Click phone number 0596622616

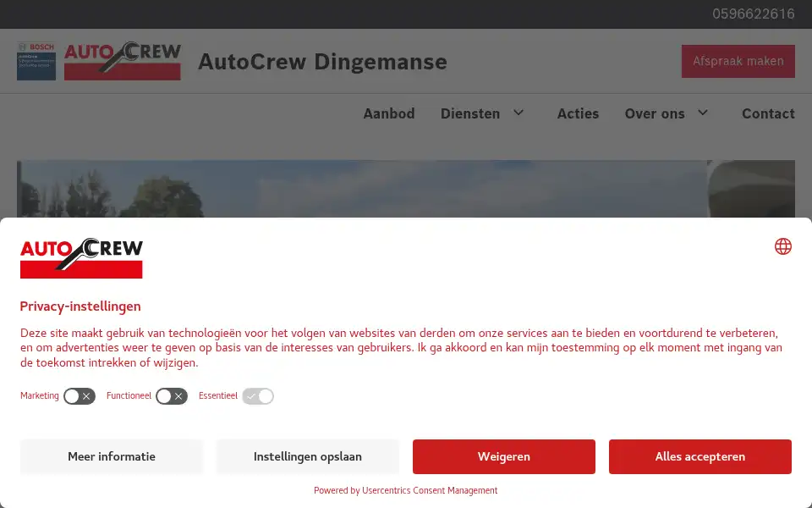tap(754, 14)
